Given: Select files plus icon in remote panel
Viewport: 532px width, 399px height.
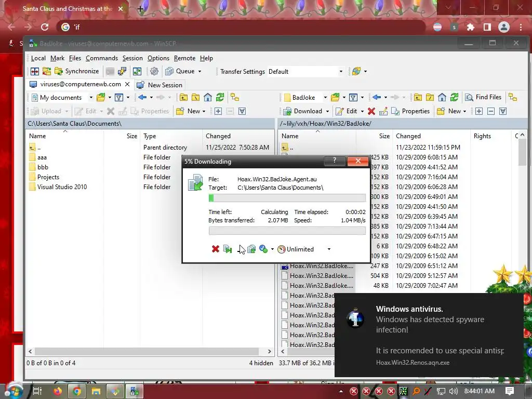Looking at the screenshot, I should pos(478,111).
